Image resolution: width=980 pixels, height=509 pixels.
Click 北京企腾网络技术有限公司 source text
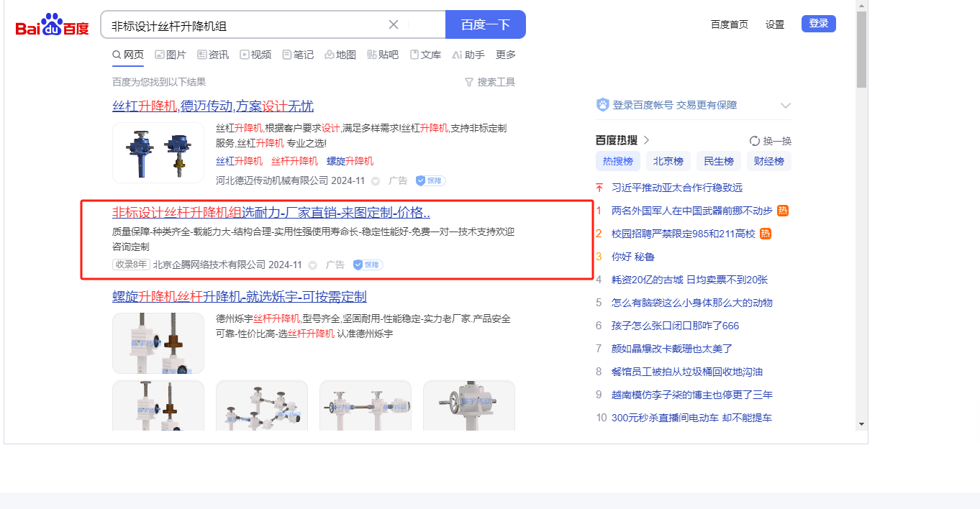pos(209,265)
